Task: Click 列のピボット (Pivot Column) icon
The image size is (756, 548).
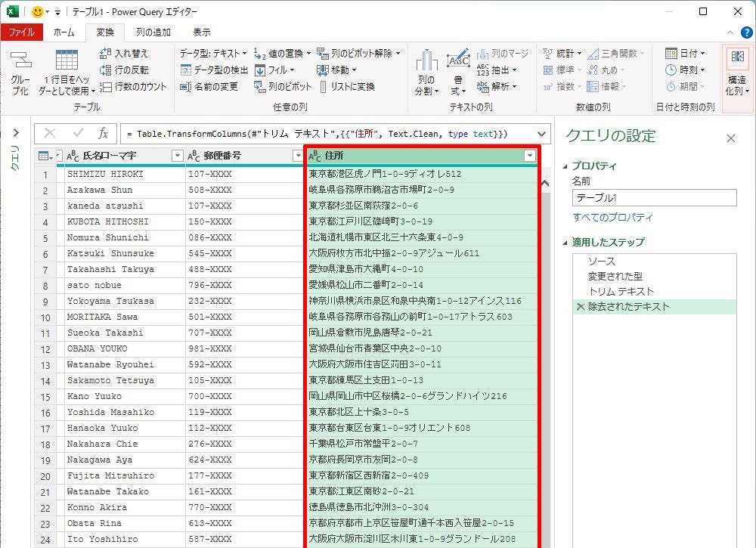Action: 260,87
